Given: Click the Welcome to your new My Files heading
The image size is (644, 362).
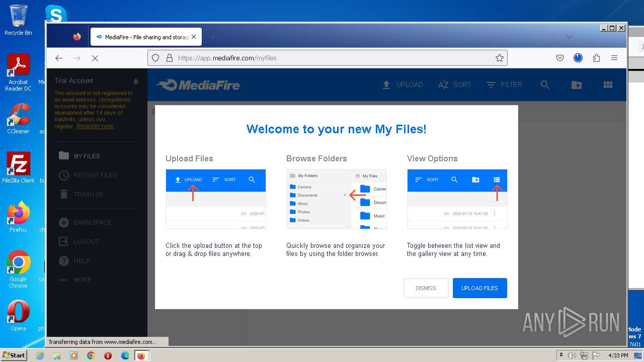Looking at the screenshot, I should point(336,129).
